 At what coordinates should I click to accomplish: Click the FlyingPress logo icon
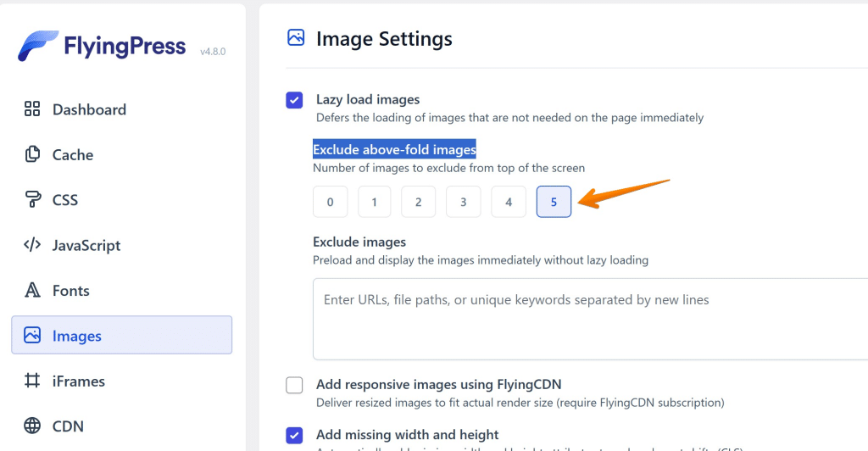pyautogui.click(x=38, y=47)
